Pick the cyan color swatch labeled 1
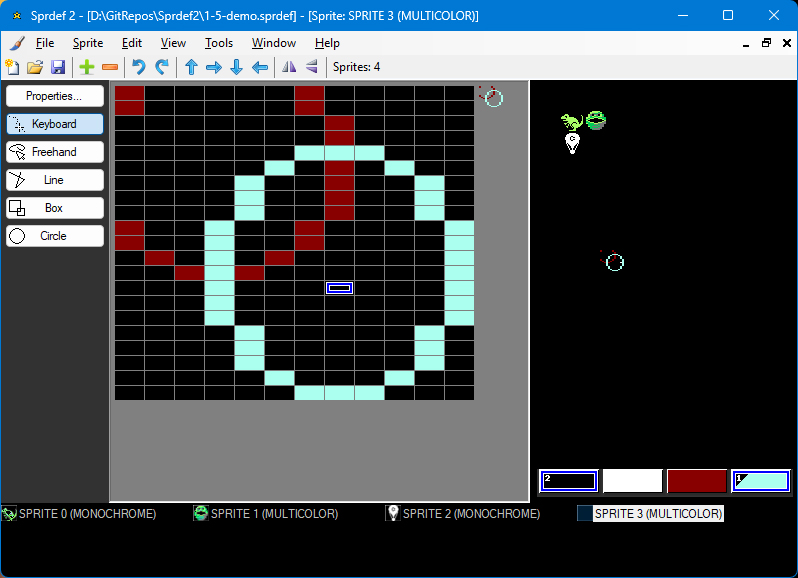 click(761, 481)
